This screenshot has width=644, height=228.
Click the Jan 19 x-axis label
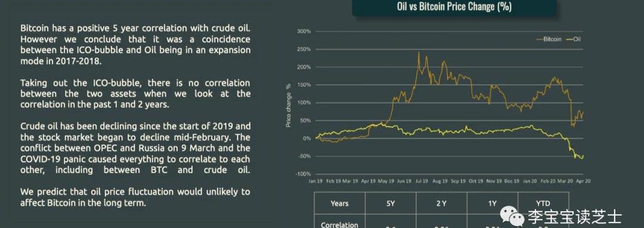315,181
